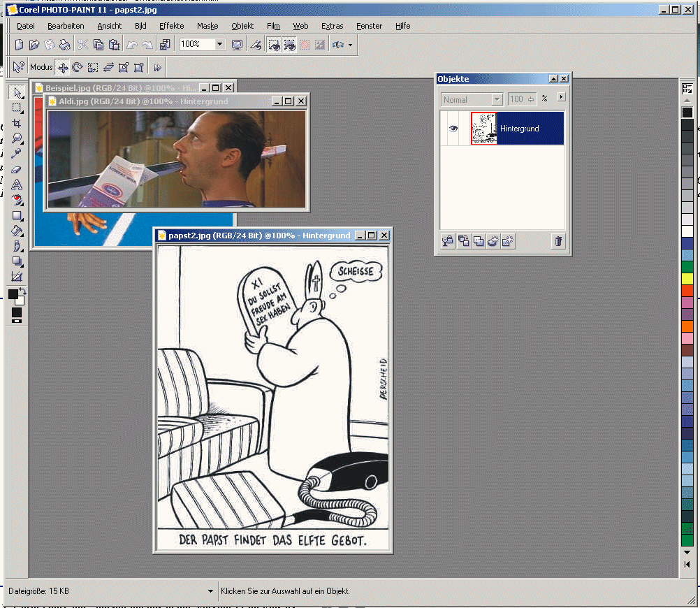Click the Cut scissors icon
The width and height of the screenshot is (700, 608).
(82, 44)
